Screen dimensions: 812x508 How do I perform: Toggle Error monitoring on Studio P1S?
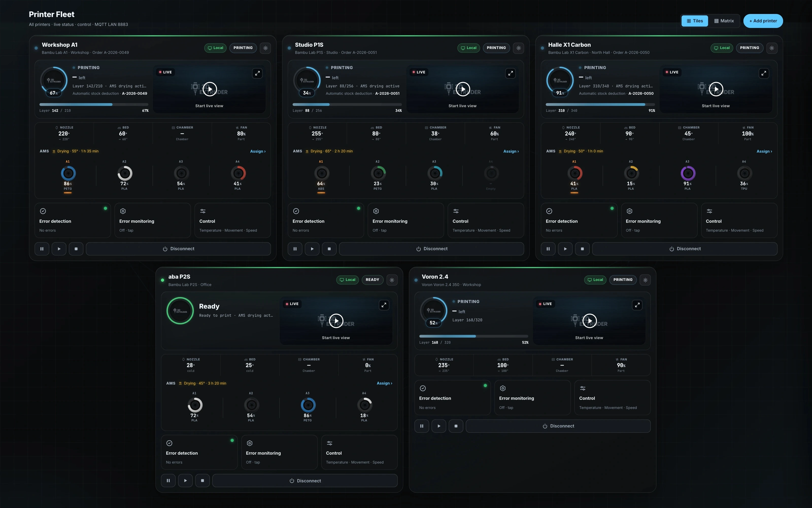406,220
